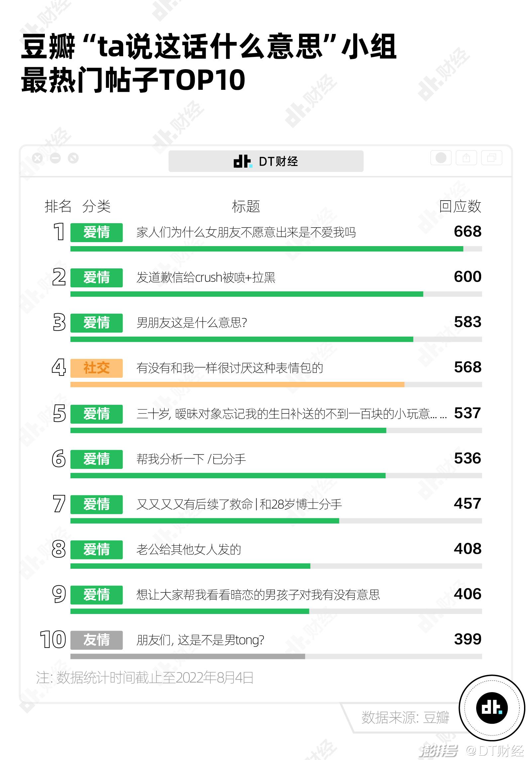Click the orange bar for rank 4
The width and height of the screenshot is (532, 760).
coord(237,384)
